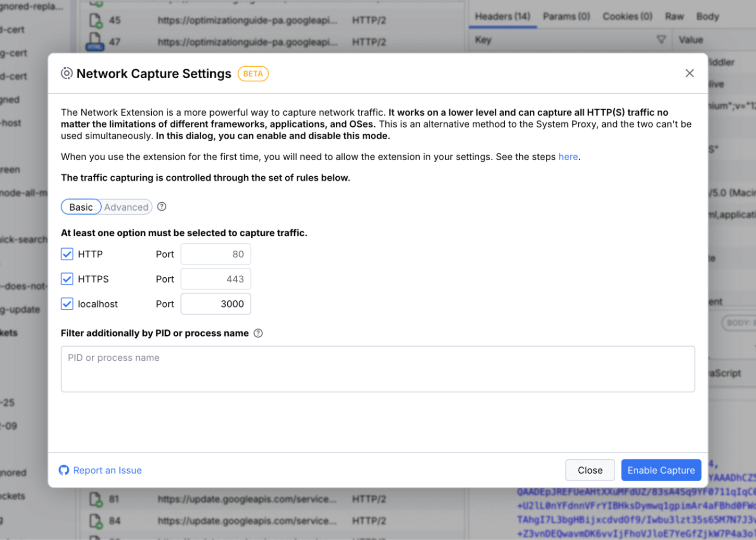Open the 'here' setup steps link

(568, 157)
